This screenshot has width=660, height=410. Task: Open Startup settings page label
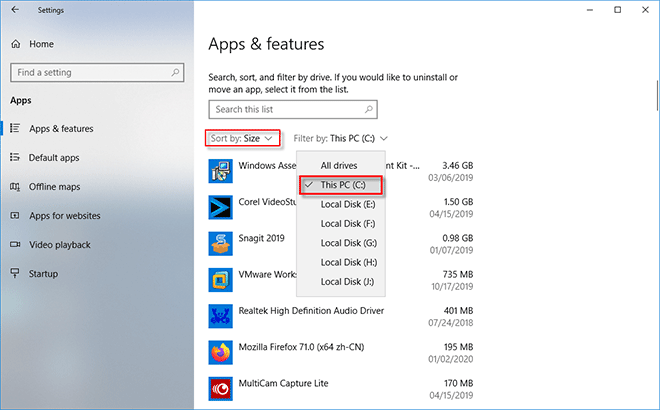click(x=43, y=274)
